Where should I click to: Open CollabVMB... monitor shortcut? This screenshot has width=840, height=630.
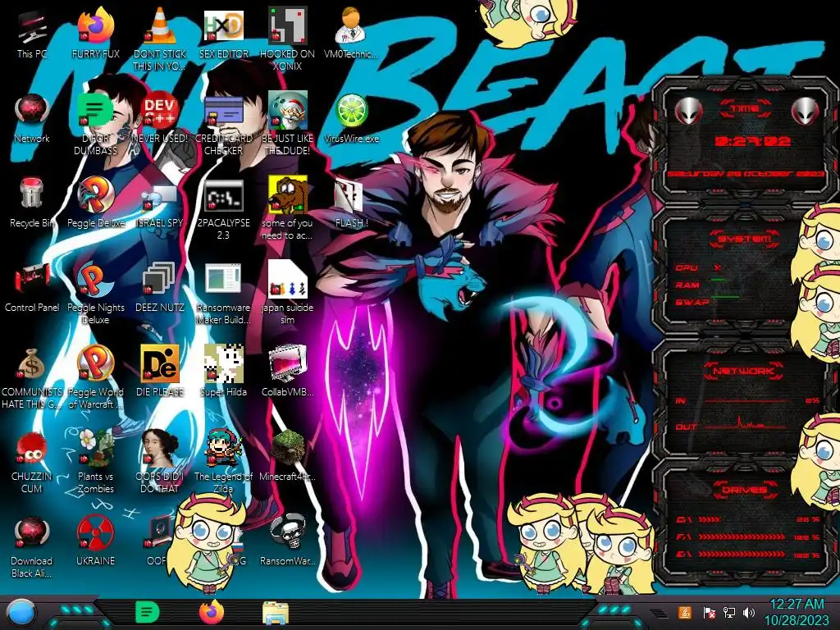click(288, 372)
